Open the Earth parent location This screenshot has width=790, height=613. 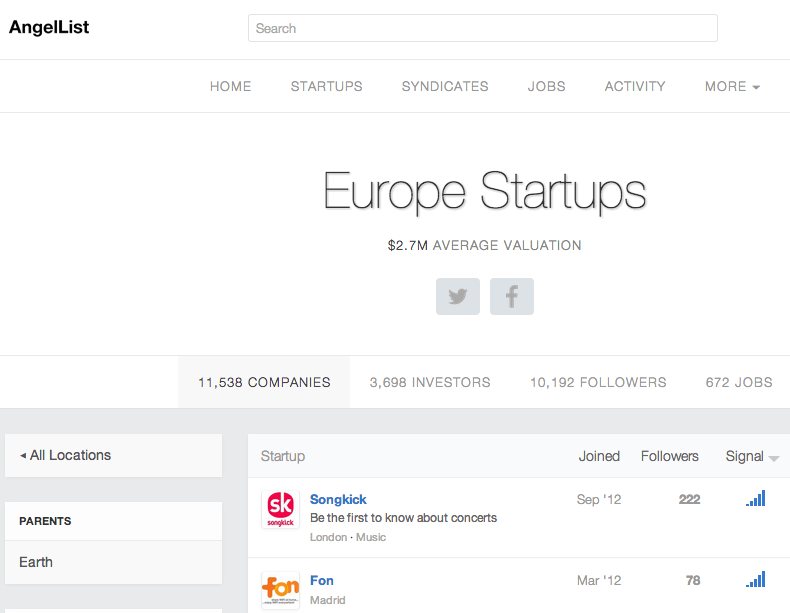click(x=113, y=562)
